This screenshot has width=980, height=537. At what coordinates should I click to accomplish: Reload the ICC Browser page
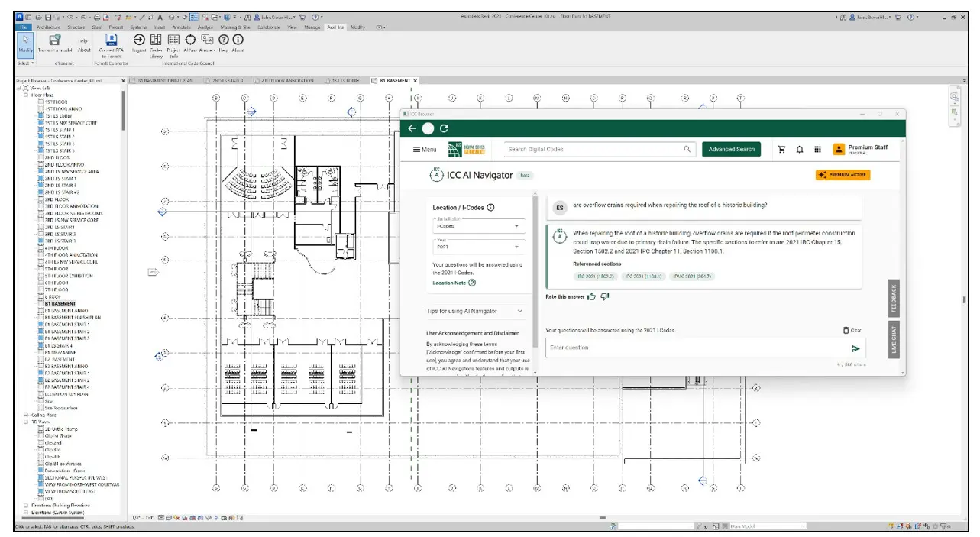[x=444, y=128]
